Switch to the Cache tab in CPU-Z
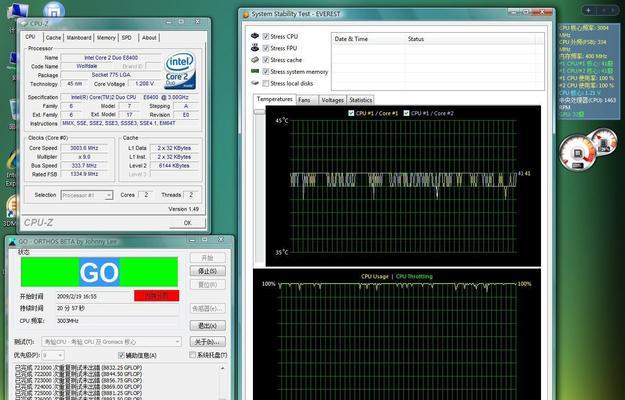The height and width of the screenshot is (400, 625). [x=53, y=37]
